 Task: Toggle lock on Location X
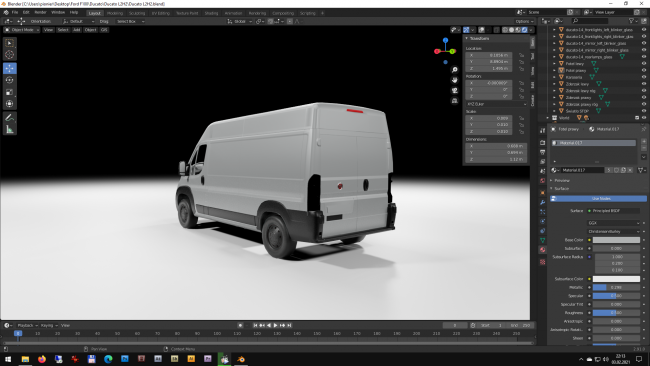(521, 55)
